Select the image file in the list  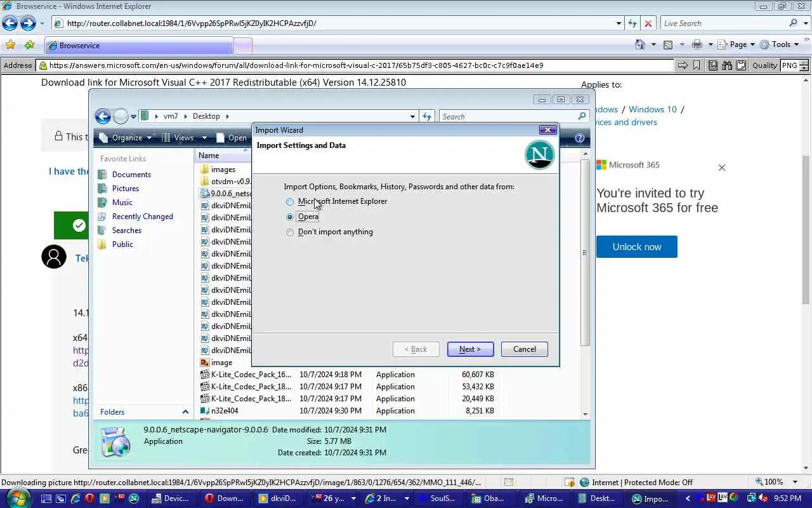221,363
